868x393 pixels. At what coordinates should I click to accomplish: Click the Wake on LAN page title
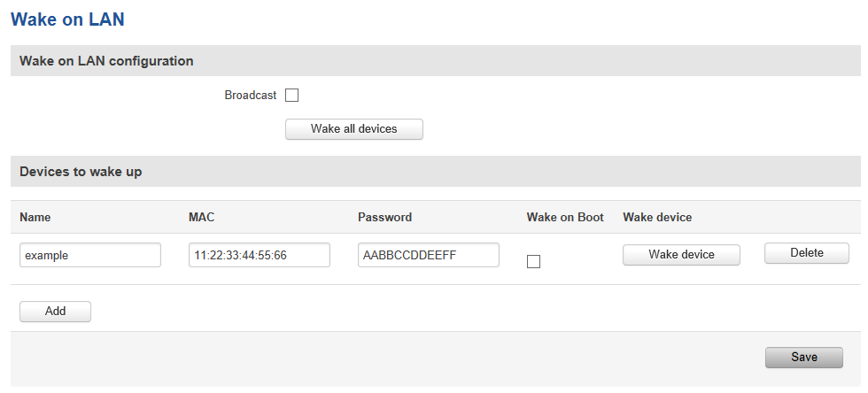click(67, 19)
